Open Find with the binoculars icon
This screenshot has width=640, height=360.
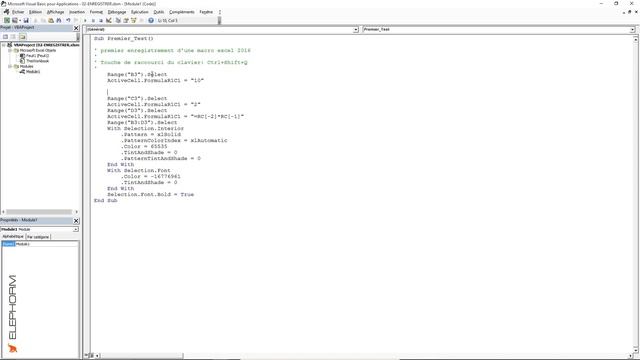[59, 20]
